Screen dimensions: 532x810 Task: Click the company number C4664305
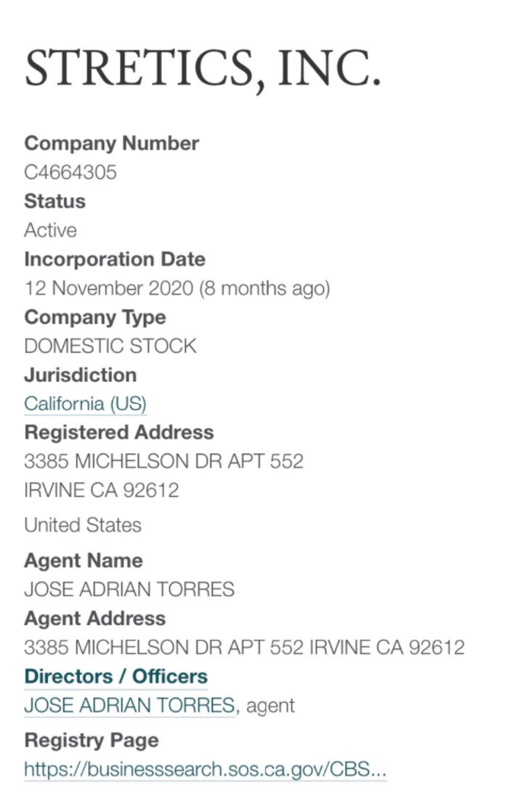(70, 173)
